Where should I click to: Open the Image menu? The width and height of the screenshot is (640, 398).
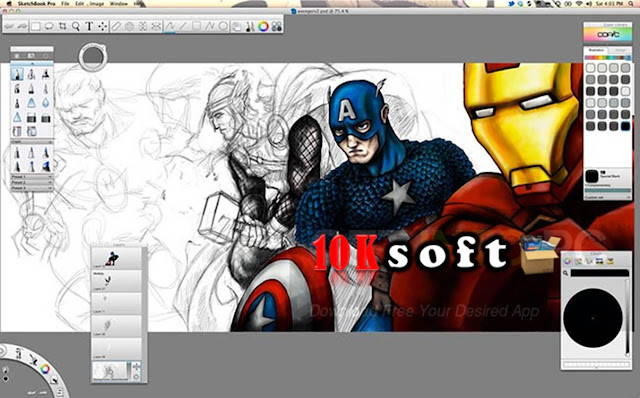[97, 4]
